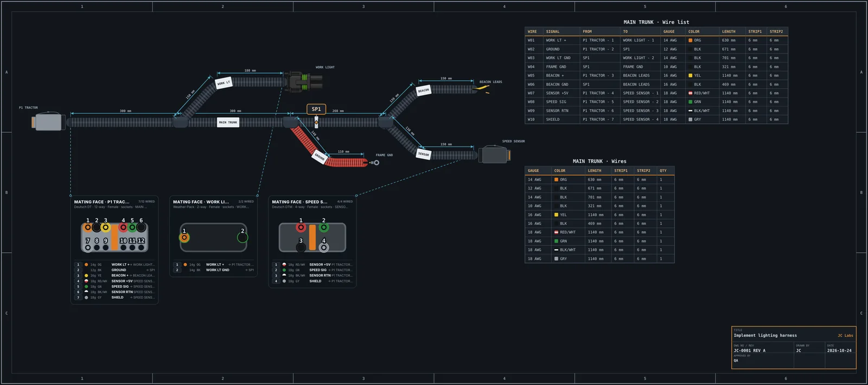Screen dimensions: 868x385
Task: Select black pin 3 in Speed Sensor face
Action: coord(301,247)
